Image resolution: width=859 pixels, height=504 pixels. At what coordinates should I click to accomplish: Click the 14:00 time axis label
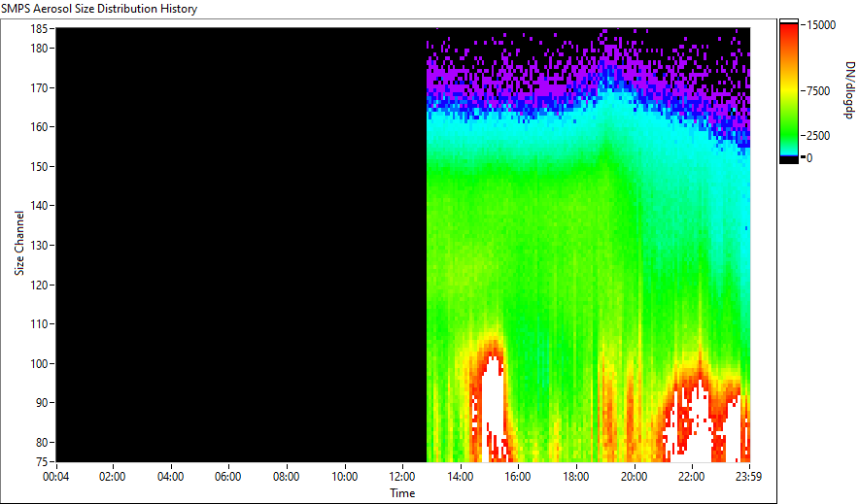[460, 477]
